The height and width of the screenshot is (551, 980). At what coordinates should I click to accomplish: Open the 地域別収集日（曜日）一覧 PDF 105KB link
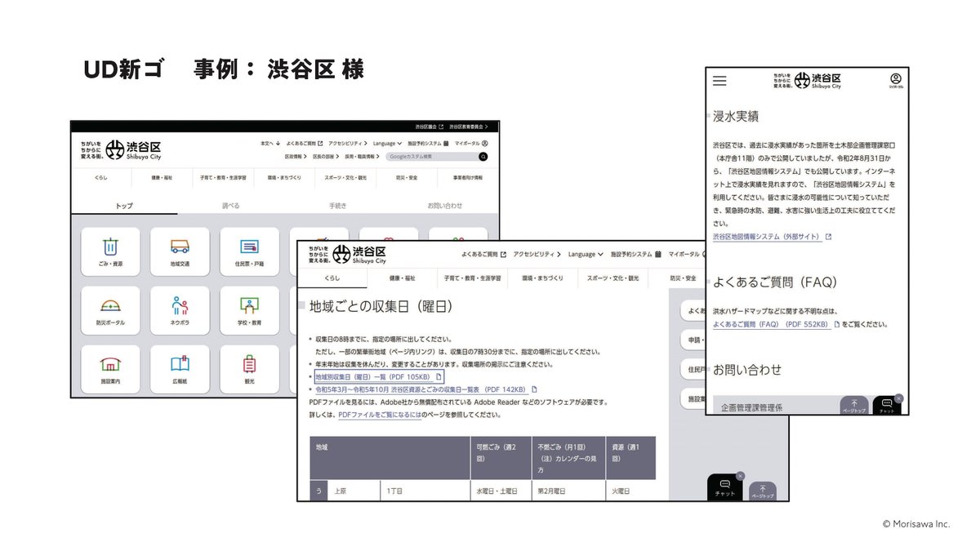378,376
